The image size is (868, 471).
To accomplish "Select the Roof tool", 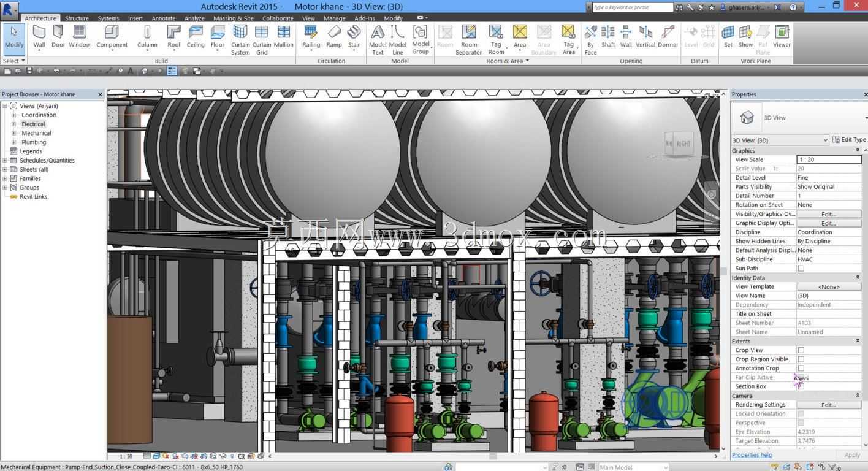I will click(x=174, y=37).
